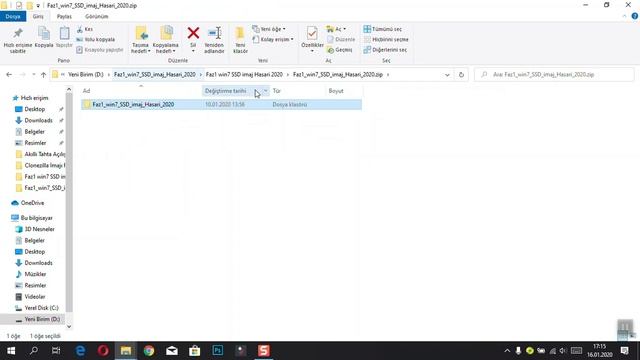640x360 pixels.
Task: Click Hiçbirini seçme in ribbon
Action: tap(386, 40)
